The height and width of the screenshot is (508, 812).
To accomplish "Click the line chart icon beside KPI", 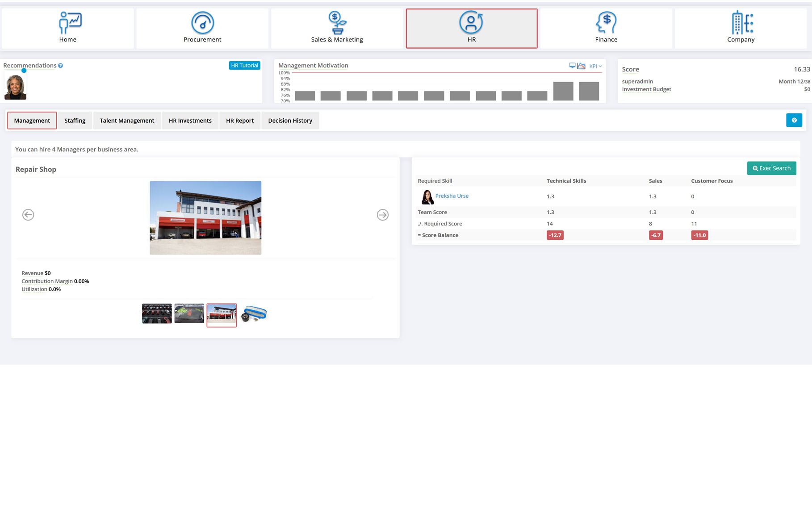I will [581, 66].
